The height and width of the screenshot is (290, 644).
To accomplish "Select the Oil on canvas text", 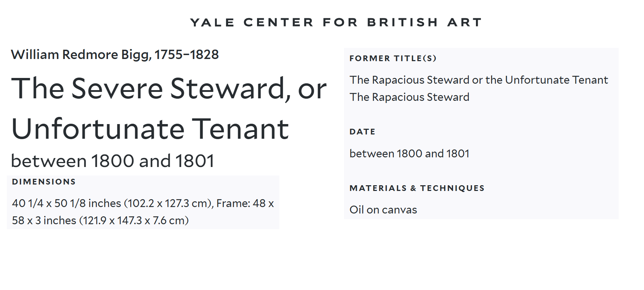I will pos(383,210).
